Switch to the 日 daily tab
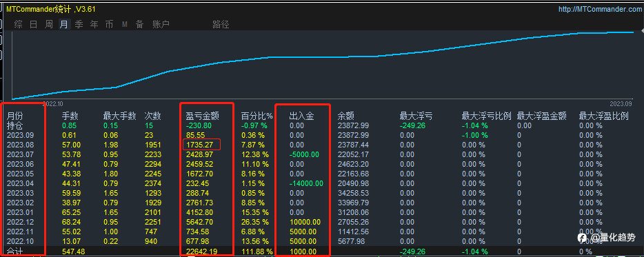Screen dimensions: 644x257 [x=34, y=24]
